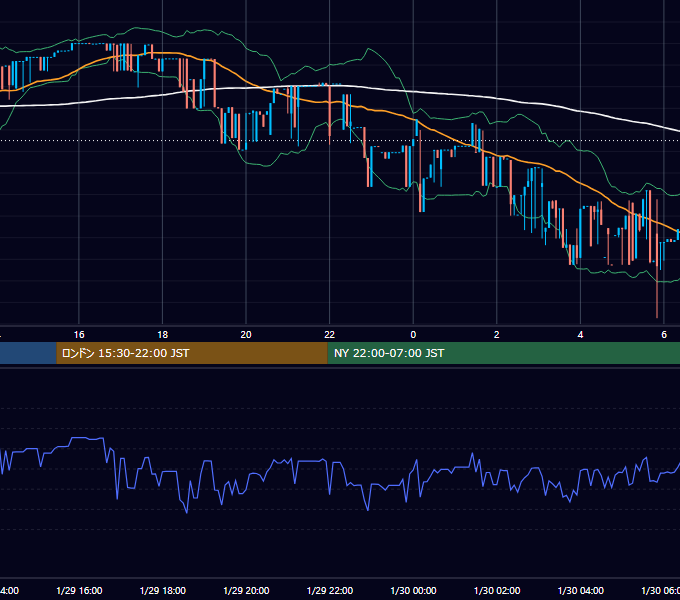This screenshot has height=600, width=680.
Task: Click the 1/30 04:00 date label
Action: tap(581, 590)
